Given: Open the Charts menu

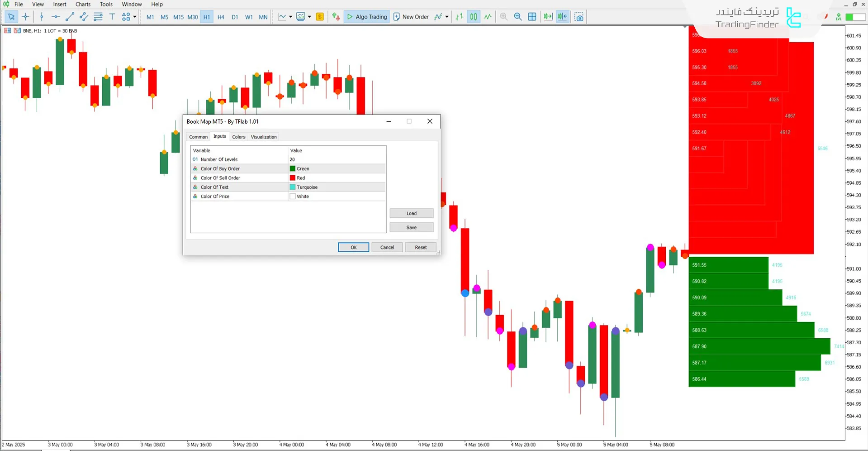Looking at the screenshot, I should pos(83,4).
